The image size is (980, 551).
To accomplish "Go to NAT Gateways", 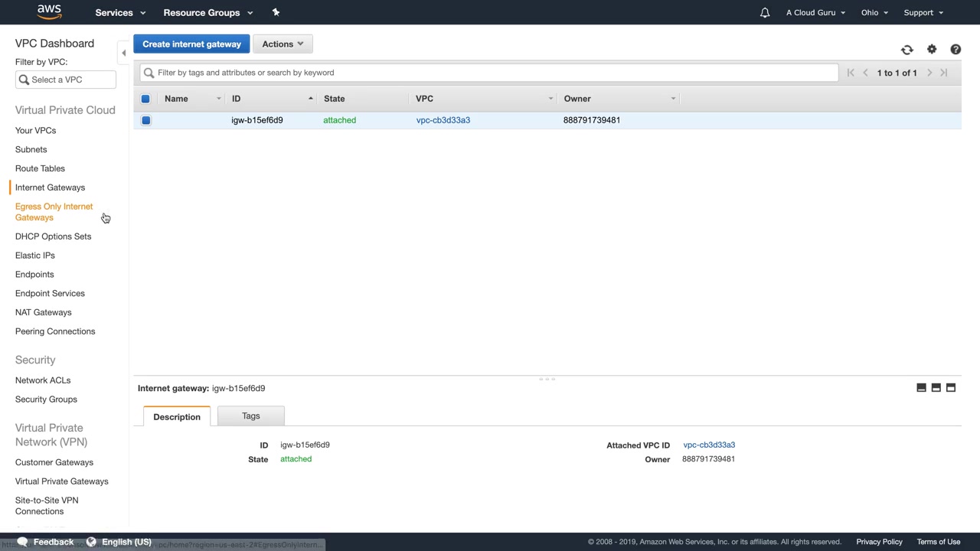I will (x=43, y=312).
